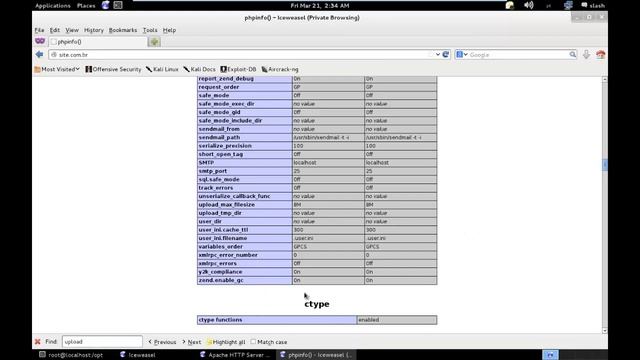640x360 pixels.
Task: Click the private browsing mask icon
Action: 40,41
